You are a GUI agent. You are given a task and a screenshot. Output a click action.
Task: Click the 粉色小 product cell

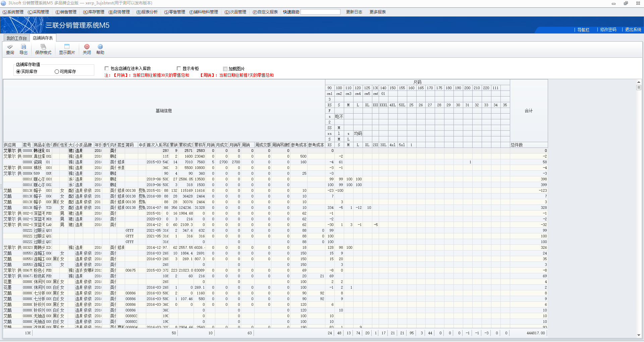tap(39, 271)
